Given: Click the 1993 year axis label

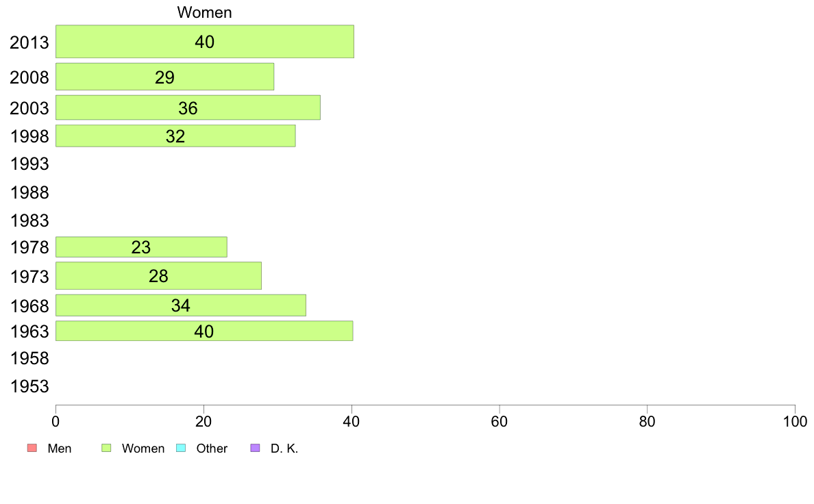Looking at the screenshot, I should pos(29,164).
